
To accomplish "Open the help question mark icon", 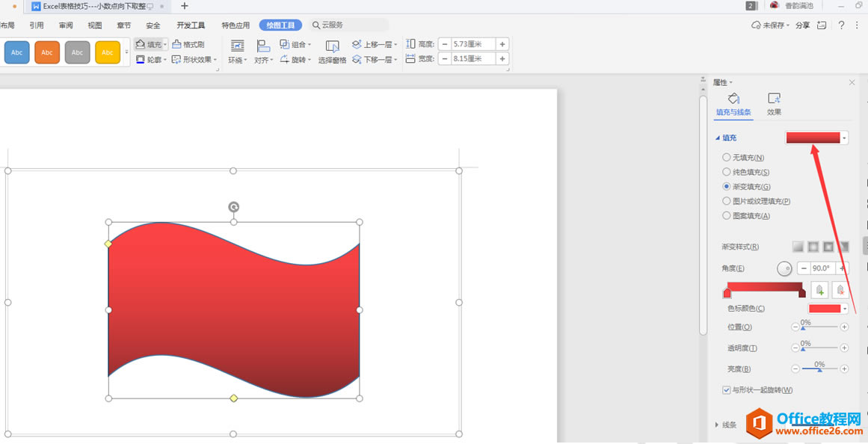I will pos(841,25).
